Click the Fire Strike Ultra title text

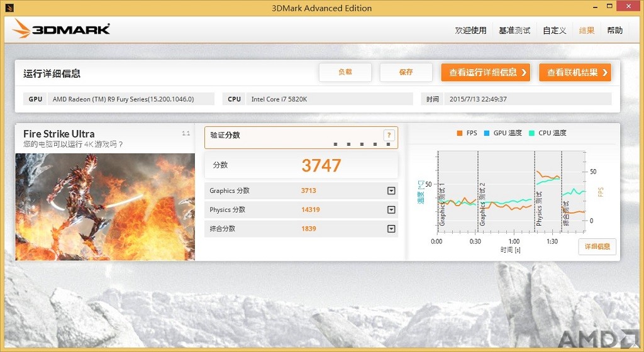(58, 134)
